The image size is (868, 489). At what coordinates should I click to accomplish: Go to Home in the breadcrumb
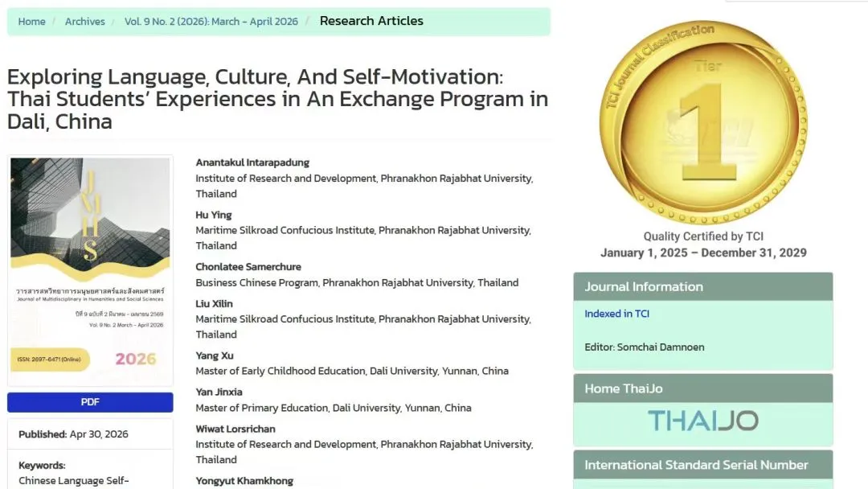31,22
